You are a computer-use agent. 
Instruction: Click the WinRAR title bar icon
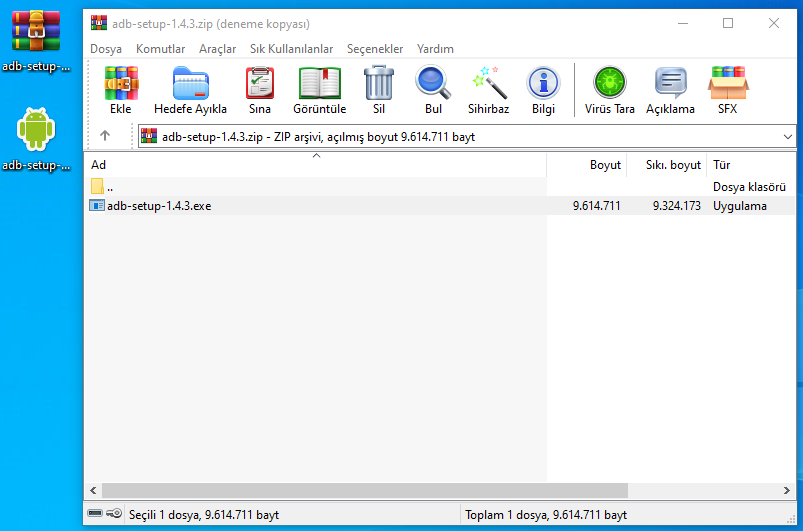coord(99,24)
